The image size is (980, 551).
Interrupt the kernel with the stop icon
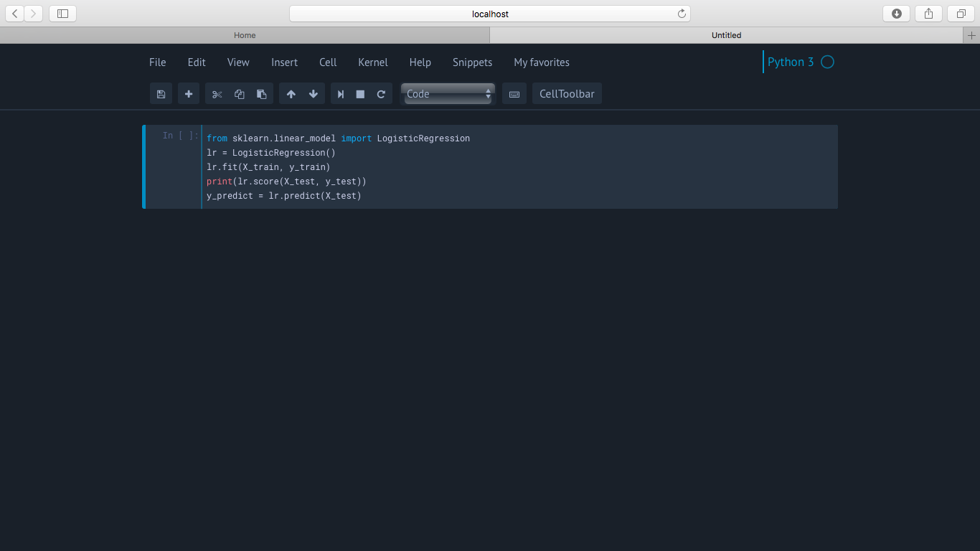pyautogui.click(x=360, y=94)
